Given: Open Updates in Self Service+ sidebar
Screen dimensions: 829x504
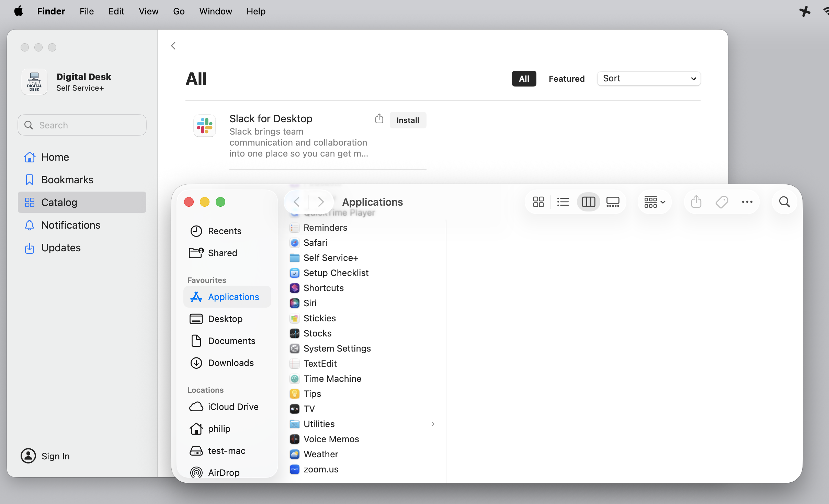Looking at the screenshot, I should point(82,248).
